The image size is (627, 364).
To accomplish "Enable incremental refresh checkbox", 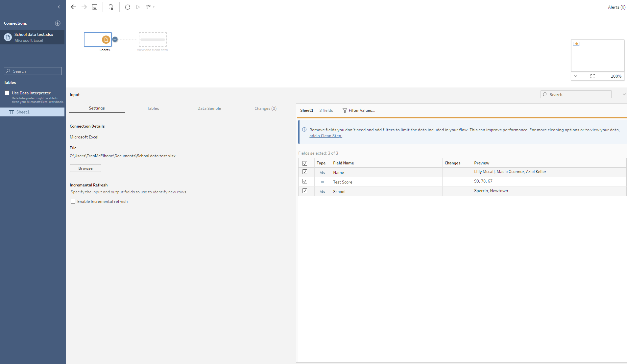I will click(x=73, y=201).
